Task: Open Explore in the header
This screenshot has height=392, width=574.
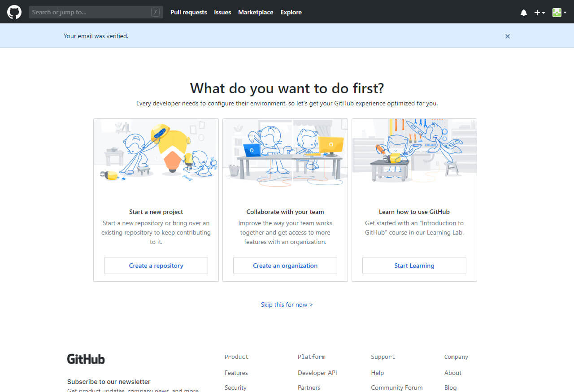Action: pos(291,12)
